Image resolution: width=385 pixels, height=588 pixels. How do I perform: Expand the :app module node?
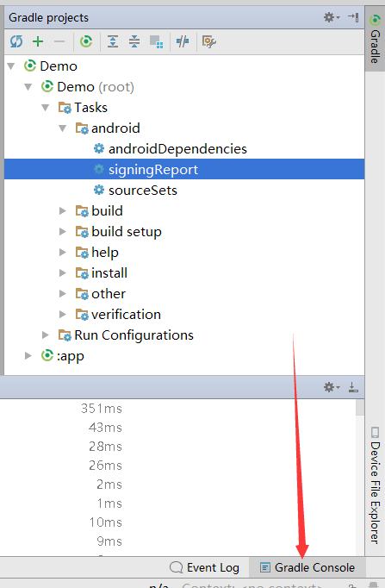coord(28,355)
